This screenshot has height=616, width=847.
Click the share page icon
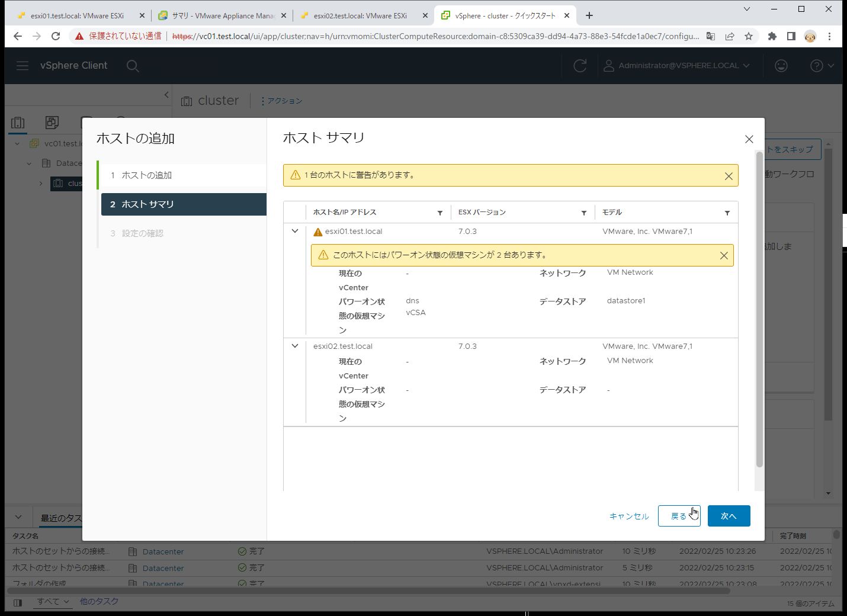(730, 36)
